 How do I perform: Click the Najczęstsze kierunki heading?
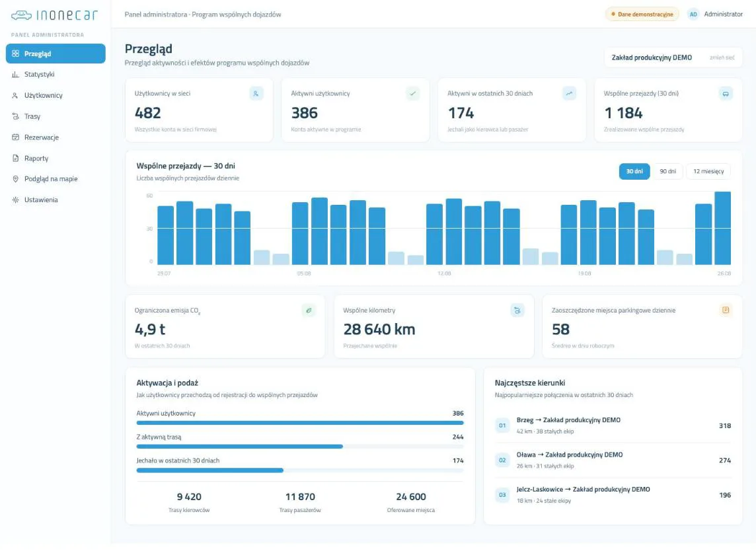coord(530,383)
